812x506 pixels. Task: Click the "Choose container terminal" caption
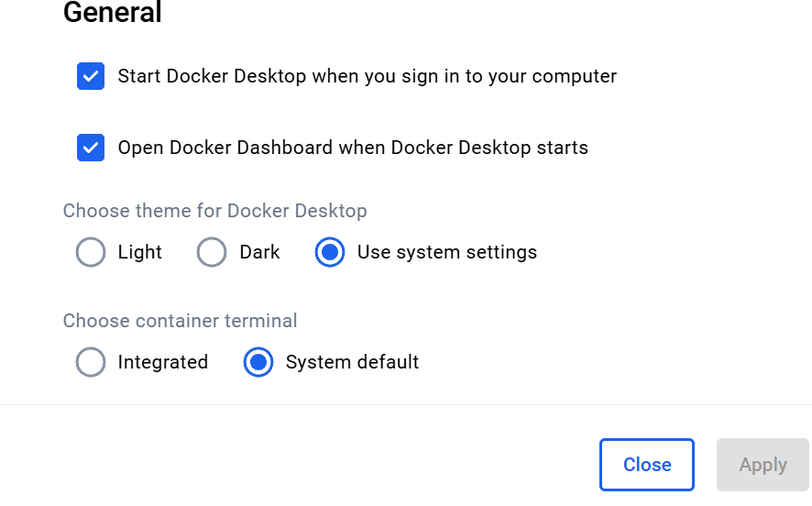(x=180, y=321)
